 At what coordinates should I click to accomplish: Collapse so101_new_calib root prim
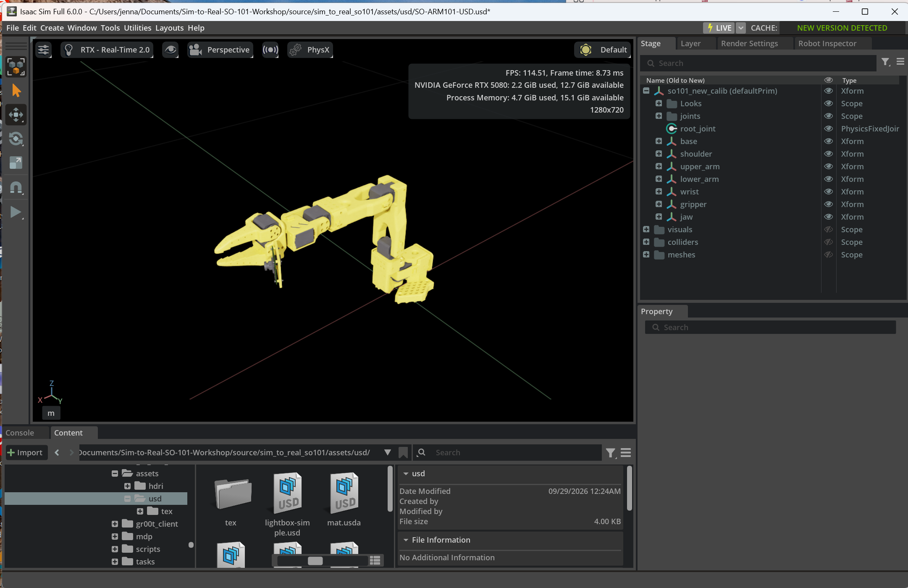(646, 91)
